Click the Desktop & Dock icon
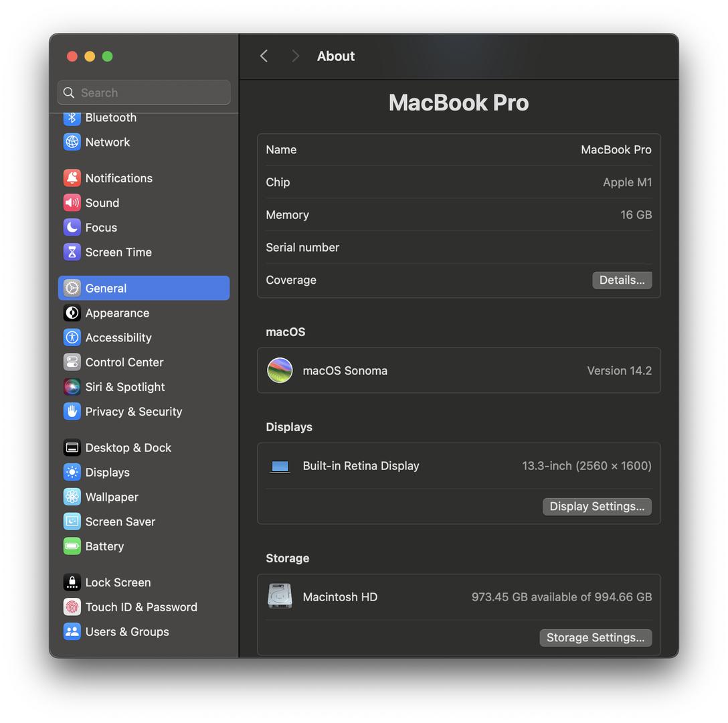 (x=72, y=448)
